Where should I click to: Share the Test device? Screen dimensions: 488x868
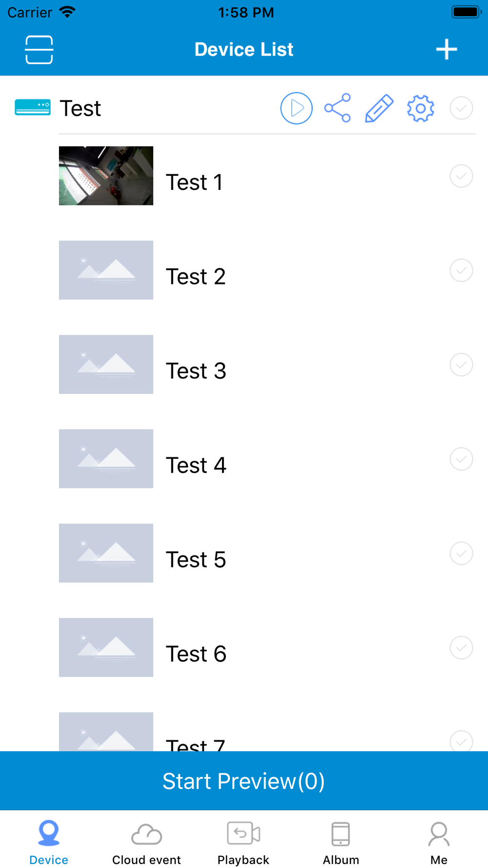click(x=338, y=108)
